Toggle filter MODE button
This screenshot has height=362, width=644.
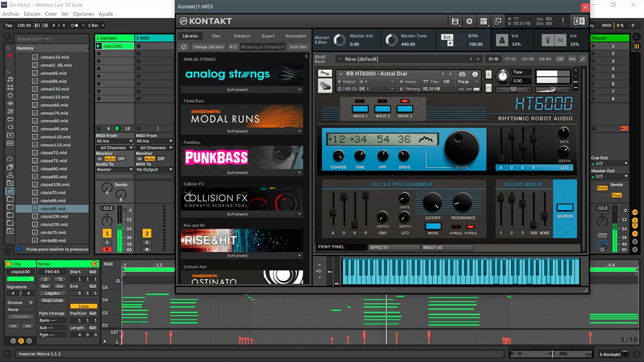pyautogui.click(x=433, y=226)
